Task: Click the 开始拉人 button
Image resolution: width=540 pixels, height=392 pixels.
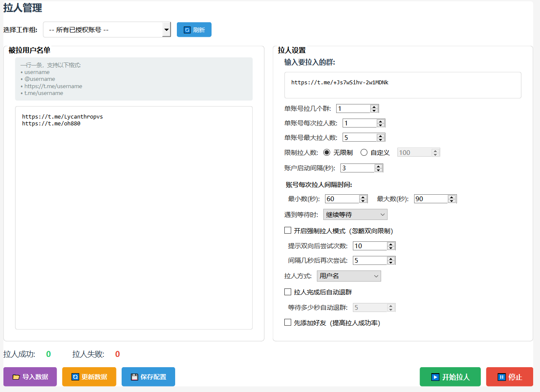Action: tap(450, 377)
